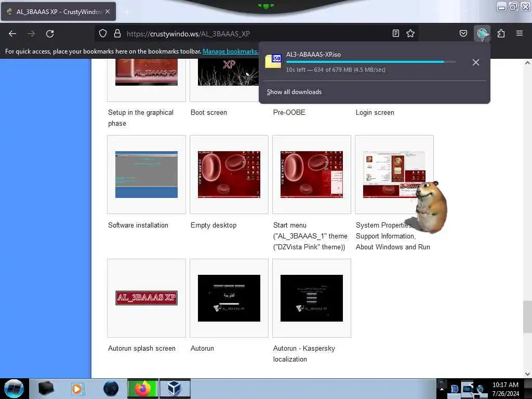Click the address bar URL field

pyautogui.click(x=256, y=34)
